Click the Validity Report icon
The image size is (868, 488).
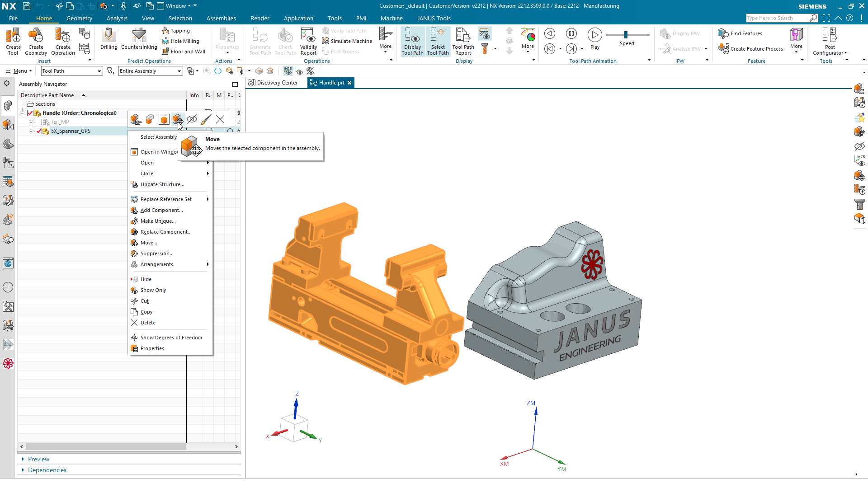[308, 41]
